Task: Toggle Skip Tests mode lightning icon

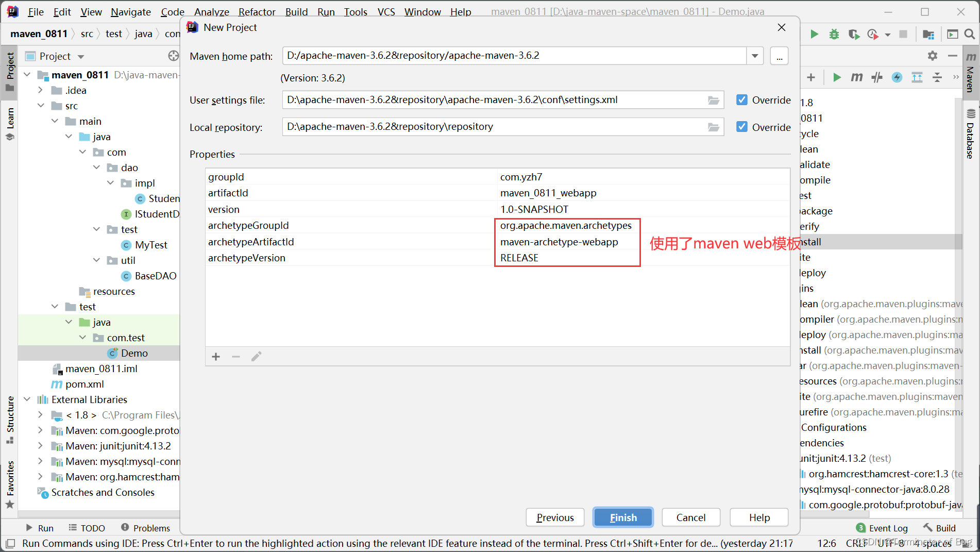Action: (897, 77)
